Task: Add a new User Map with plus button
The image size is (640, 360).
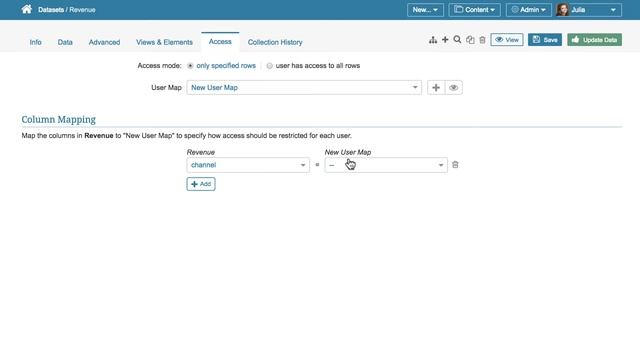Action: (436, 88)
